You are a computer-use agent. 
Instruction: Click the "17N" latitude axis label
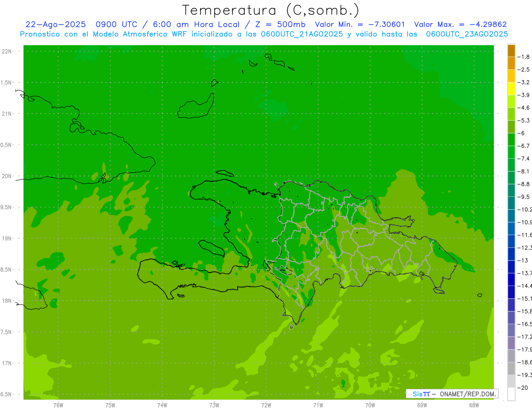tap(7, 363)
